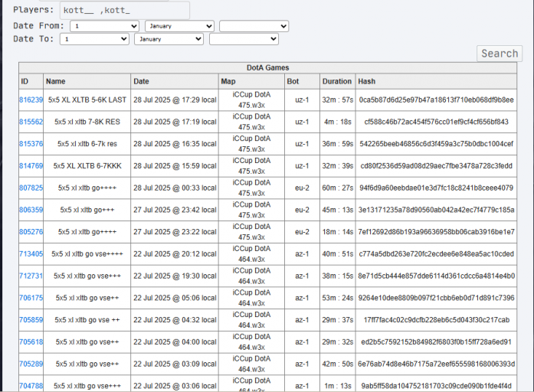The image size is (534, 392).
Task: Open the Date To month dropdown
Action: point(169,39)
